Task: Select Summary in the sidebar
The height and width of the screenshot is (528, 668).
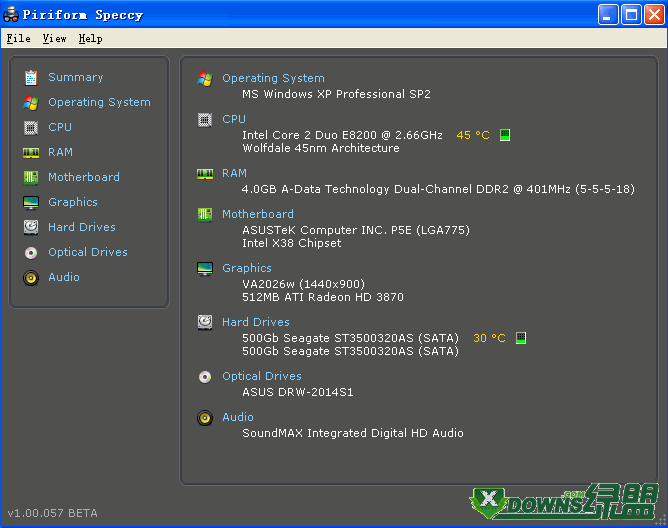Action: [x=76, y=77]
